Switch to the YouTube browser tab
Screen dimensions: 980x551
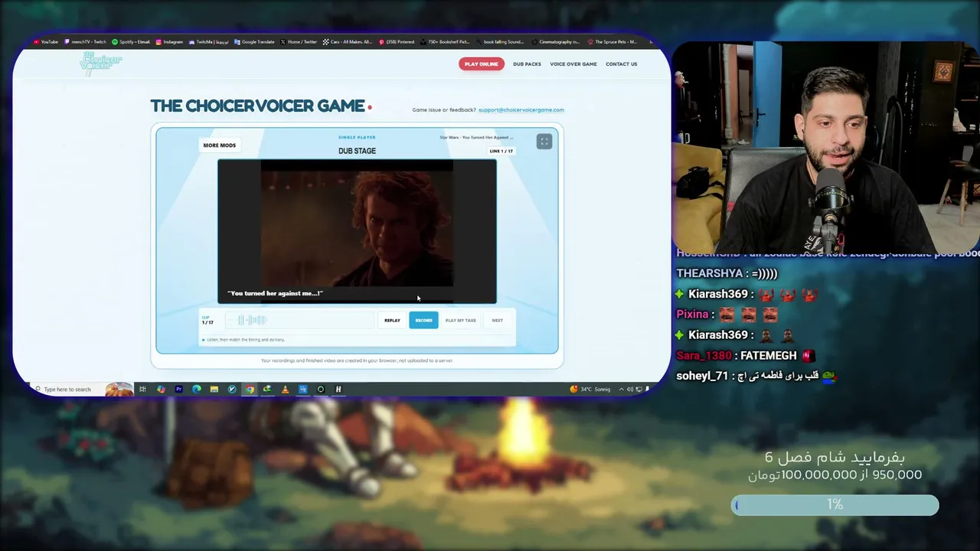45,42
